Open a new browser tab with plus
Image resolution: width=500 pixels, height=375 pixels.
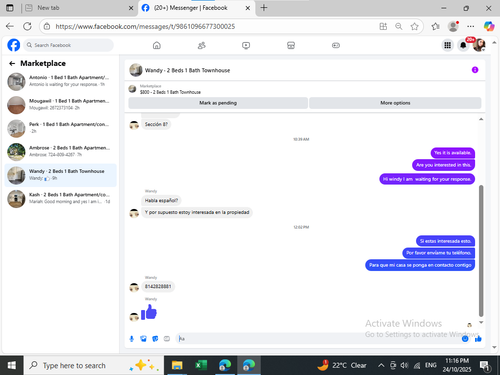pos(264,8)
